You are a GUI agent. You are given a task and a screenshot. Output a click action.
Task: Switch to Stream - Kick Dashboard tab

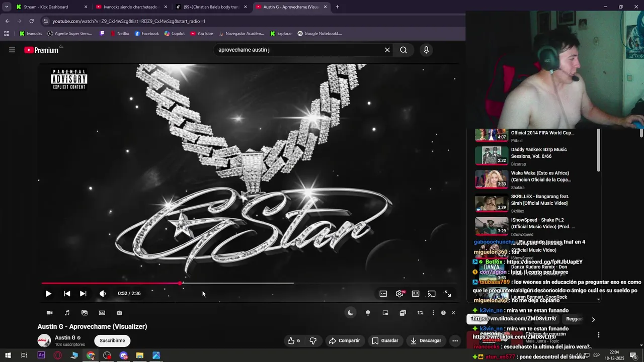(51, 7)
